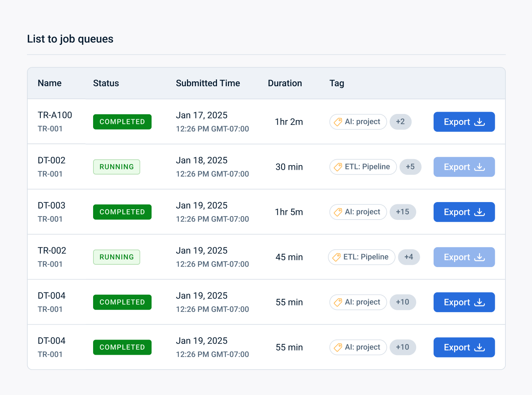Click the tag icon on AI: project for TR-A100
Screen dimensions: 532x395
338,122
